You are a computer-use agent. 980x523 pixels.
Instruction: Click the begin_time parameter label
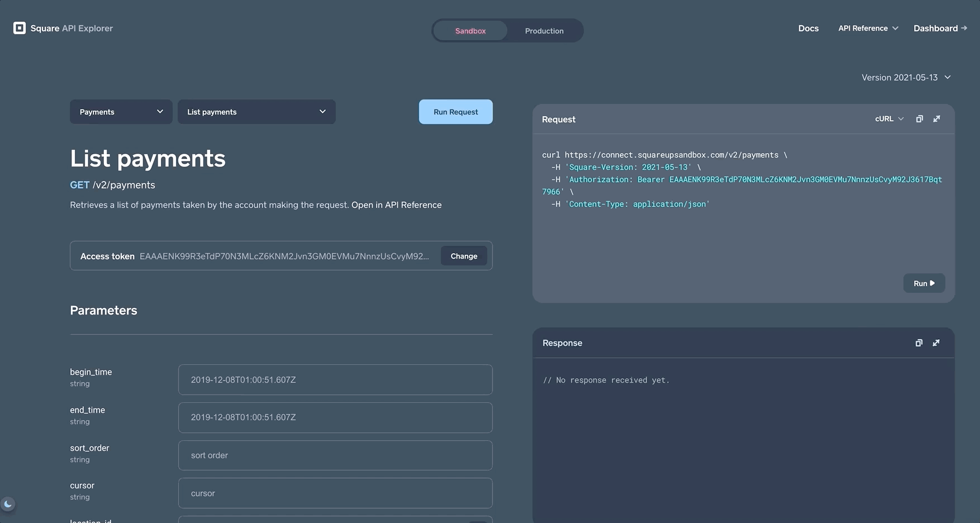click(x=91, y=372)
